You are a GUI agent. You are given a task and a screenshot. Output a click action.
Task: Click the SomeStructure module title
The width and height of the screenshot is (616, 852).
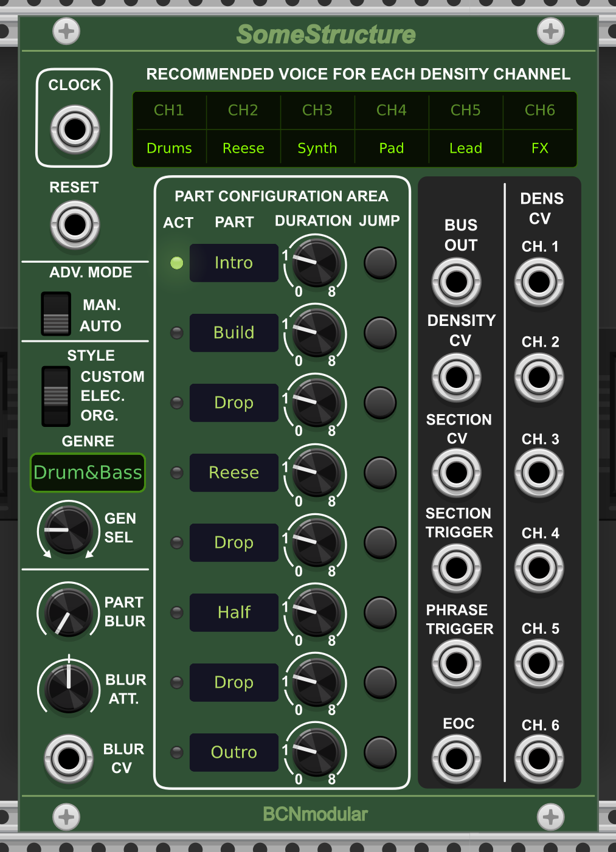click(326, 35)
